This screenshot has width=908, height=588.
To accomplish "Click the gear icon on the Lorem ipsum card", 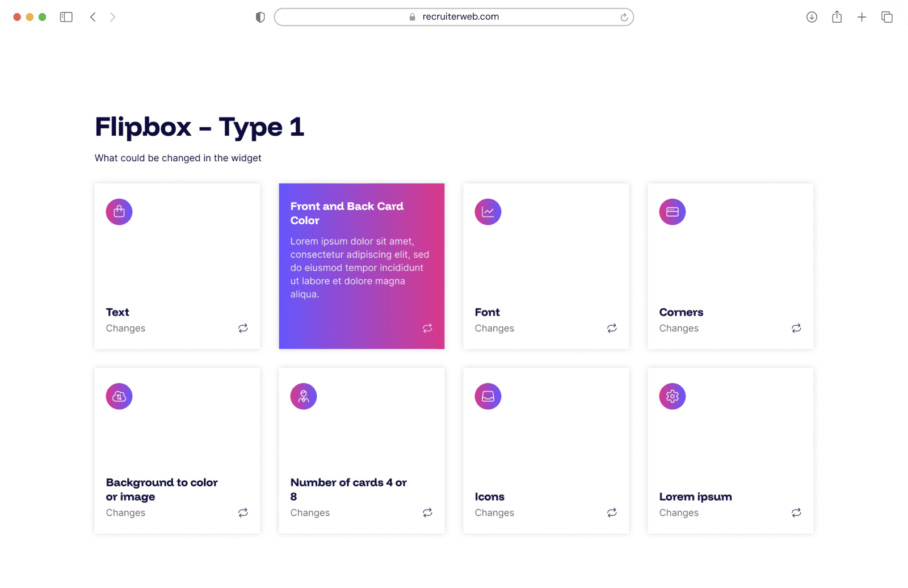I will [x=672, y=396].
